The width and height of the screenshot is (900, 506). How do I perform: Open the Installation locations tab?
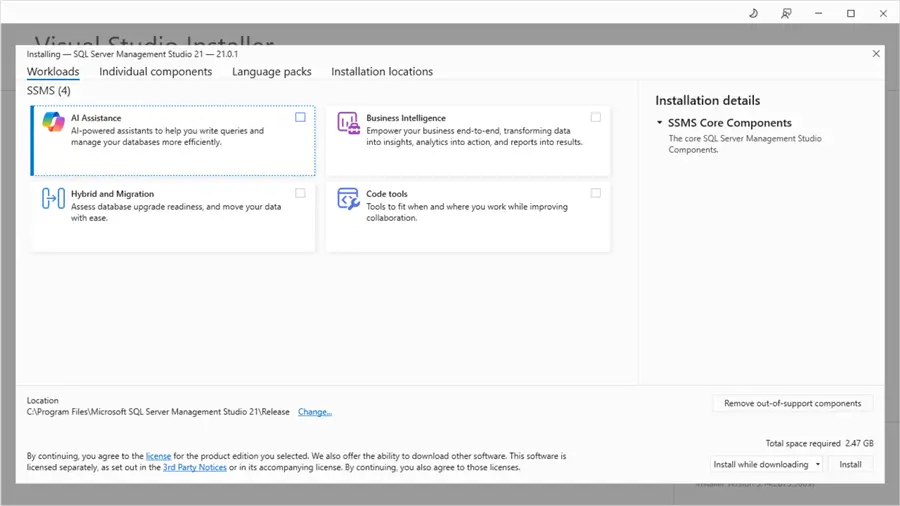[382, 72]
